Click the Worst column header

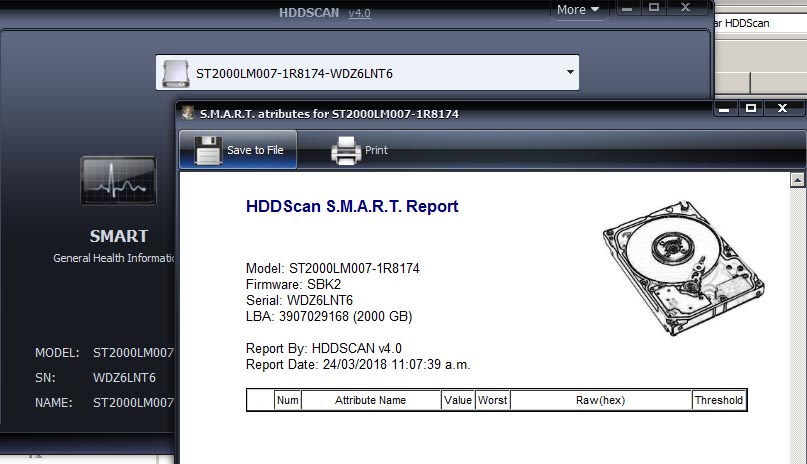tap(493, 400)
